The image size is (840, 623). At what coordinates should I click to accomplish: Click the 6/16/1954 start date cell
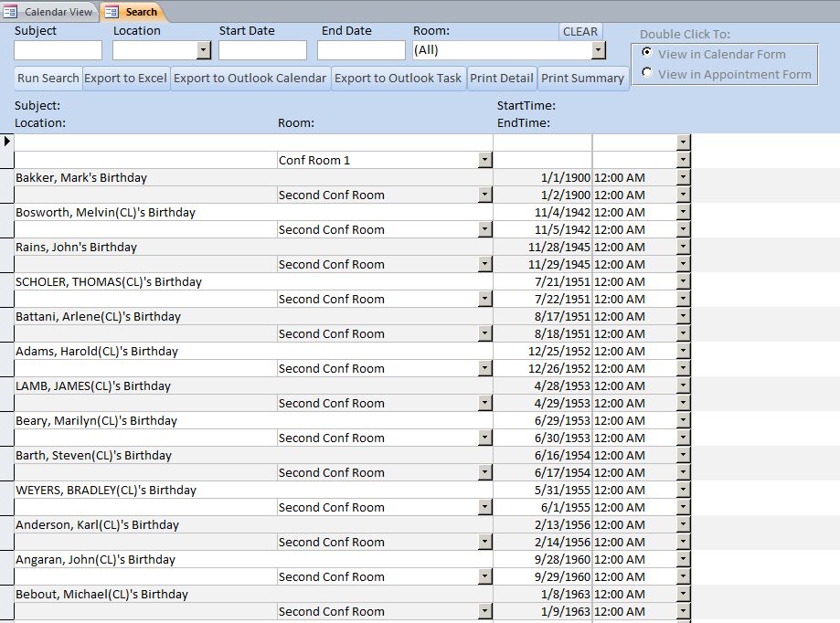click(x=543, y=456)
